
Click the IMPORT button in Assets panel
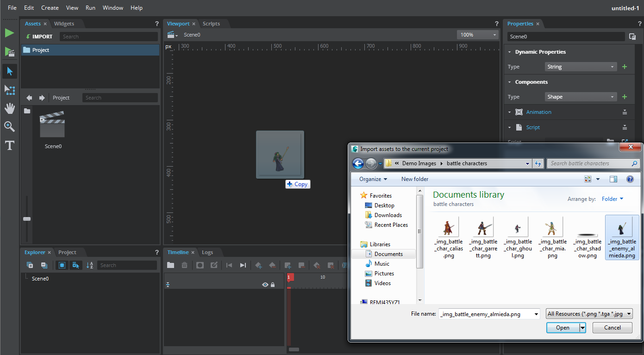click(39, 37)
